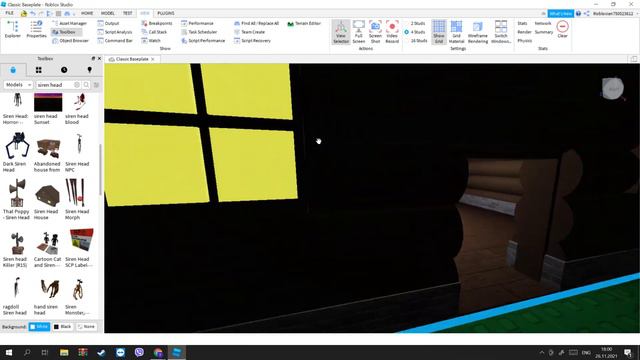The image size is (640, 360).
Task: Open Windows Start menu
Action: click(9, 352)
